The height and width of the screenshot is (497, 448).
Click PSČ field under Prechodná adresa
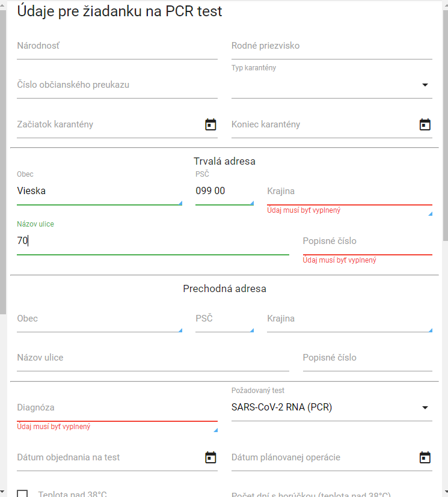point(224,319)
